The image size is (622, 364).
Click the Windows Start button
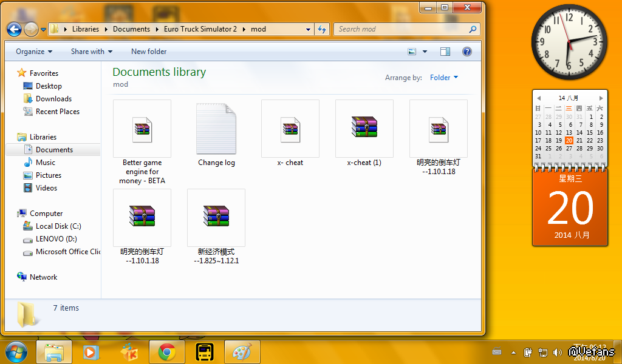coord(16,352)
